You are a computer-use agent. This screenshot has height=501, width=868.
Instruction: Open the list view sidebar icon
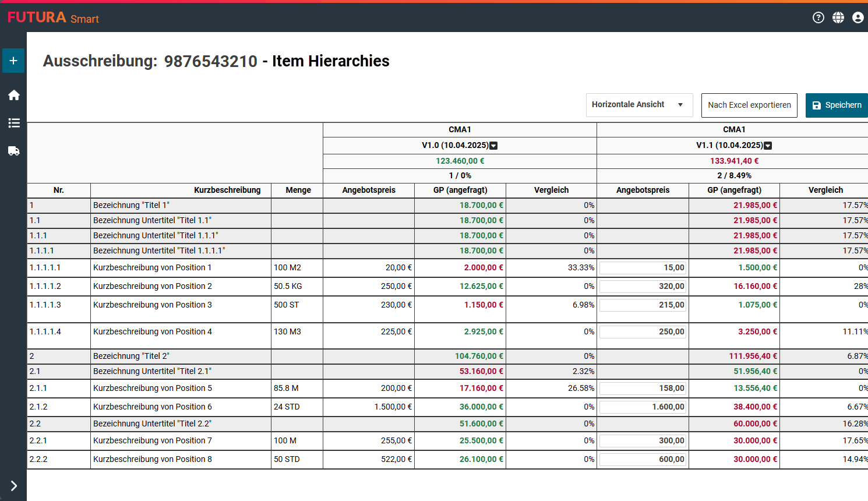click(14, 123)
